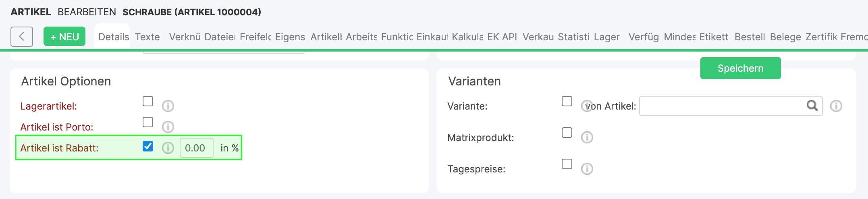The image size is (868, 199).
Task: Click the back arrow button
Action: click(x=22, y=37)
